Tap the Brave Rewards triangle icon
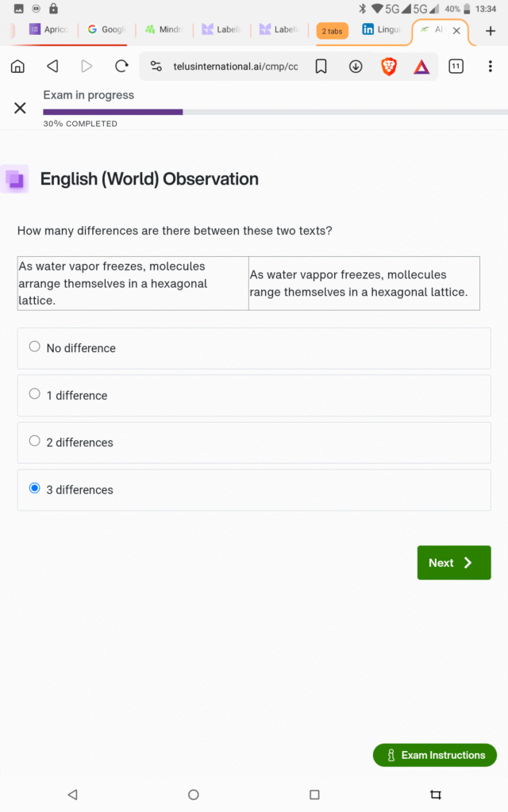The width and height of the screenshot is (508, 812). coord(421,67)
